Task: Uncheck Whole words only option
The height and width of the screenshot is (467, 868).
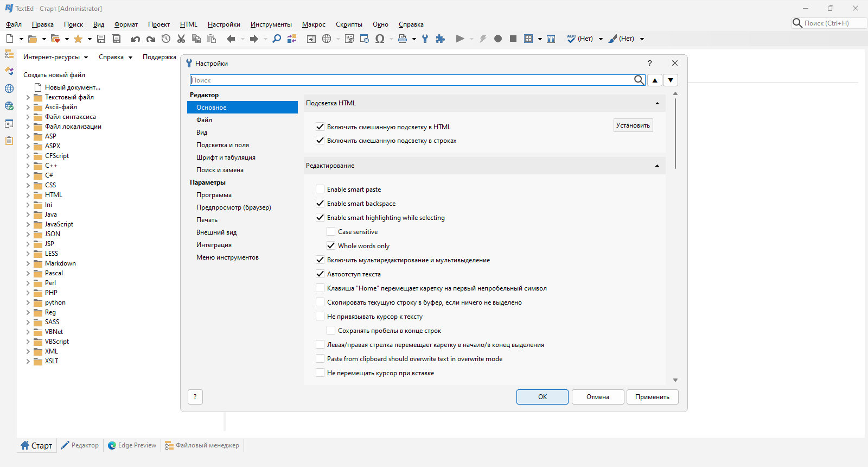Action: 331,245
